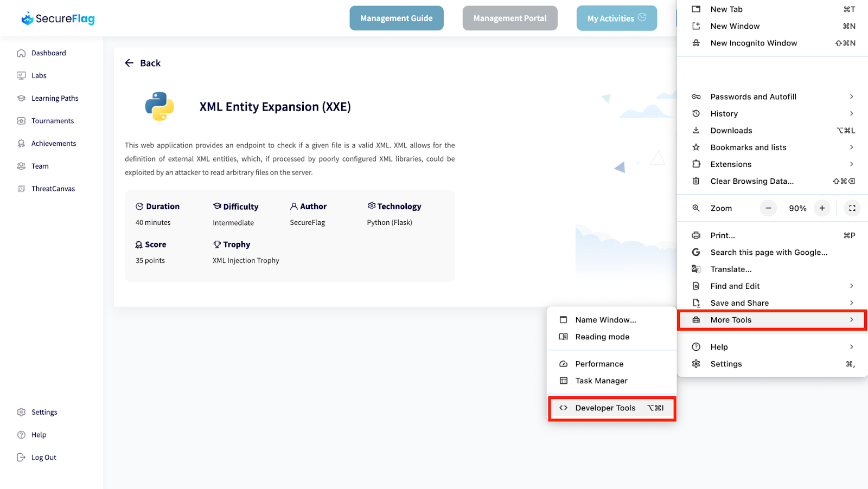The width and height of the screenshot is (868, 489).
Task: Expand the More Tools submenu arrow
Action: click(x=852, y=320)
